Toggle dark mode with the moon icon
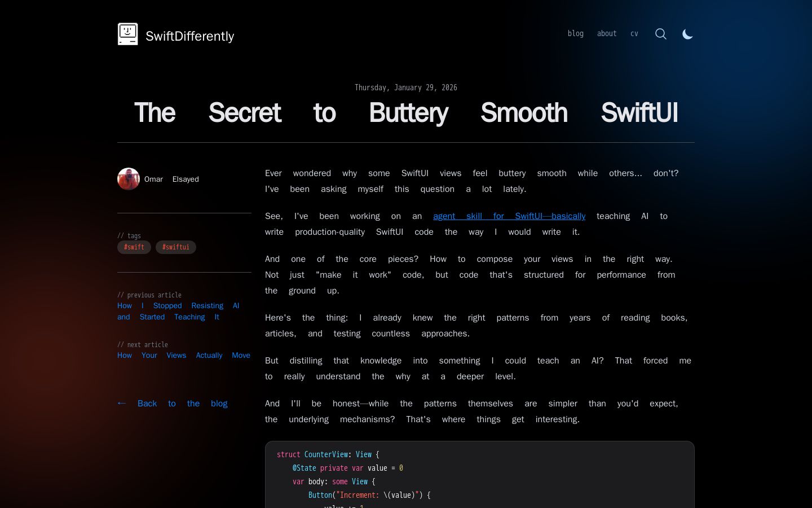Image resolution: width=812 pixels, height=508 pixels. click(x=687, y=34)
